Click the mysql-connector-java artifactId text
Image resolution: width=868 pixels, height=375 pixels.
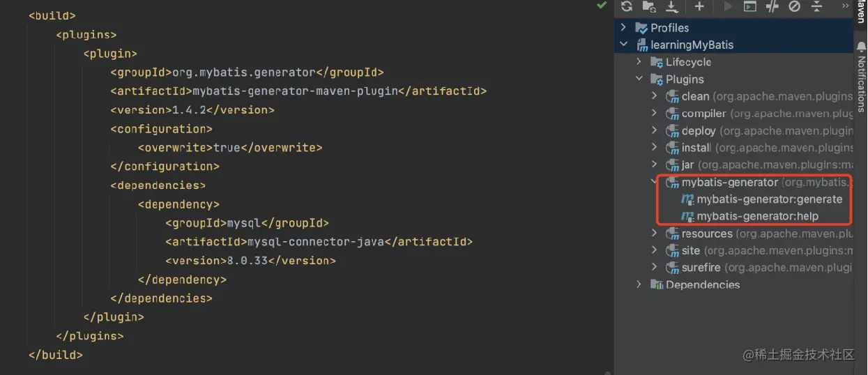click(316, 242)
